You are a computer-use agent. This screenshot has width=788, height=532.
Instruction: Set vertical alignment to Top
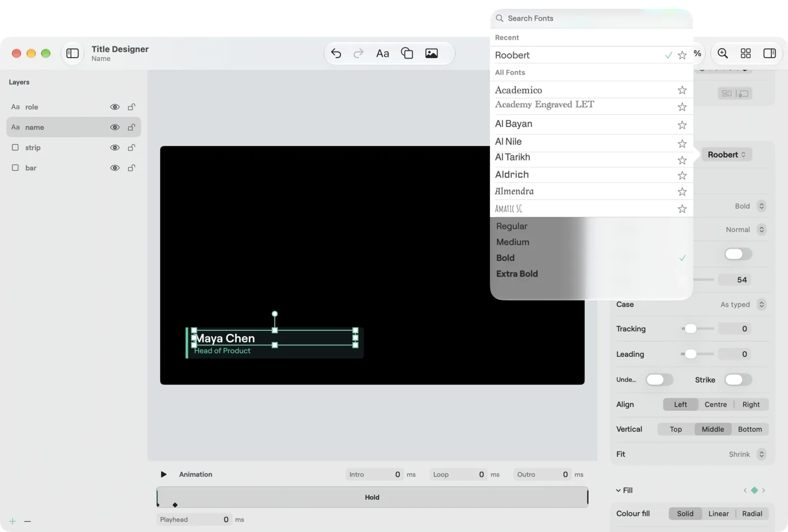click(x=676, y=429)
